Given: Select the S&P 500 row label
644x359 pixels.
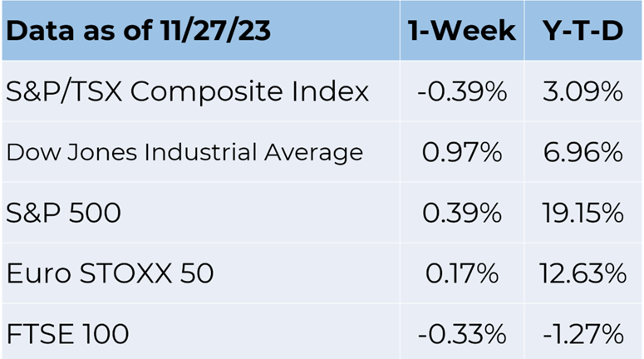Looking at the screenshot, I should click(63, 213).
